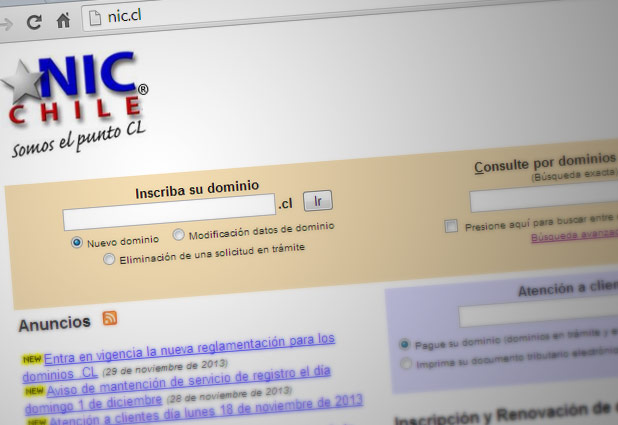Viewport: 618px width, 425px height.
Task: Select the 'Pague su dominio' radio button
Action: click(x=405, y=344)
